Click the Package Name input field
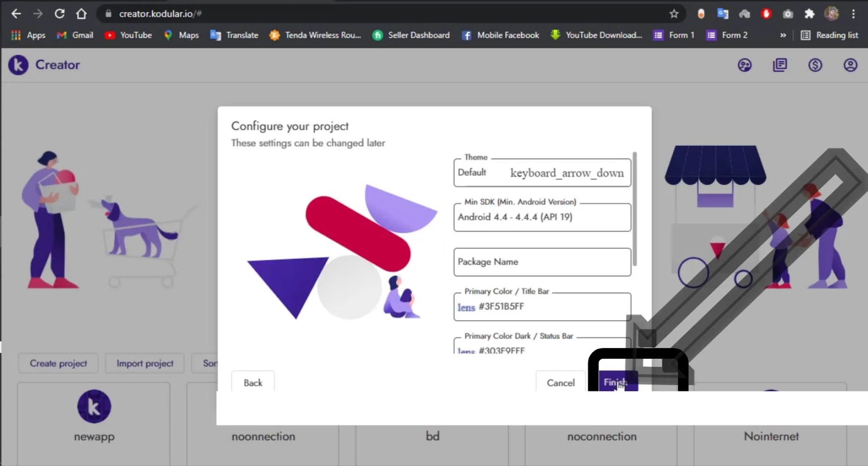868x466 pixels. click(x=542, y=262)
